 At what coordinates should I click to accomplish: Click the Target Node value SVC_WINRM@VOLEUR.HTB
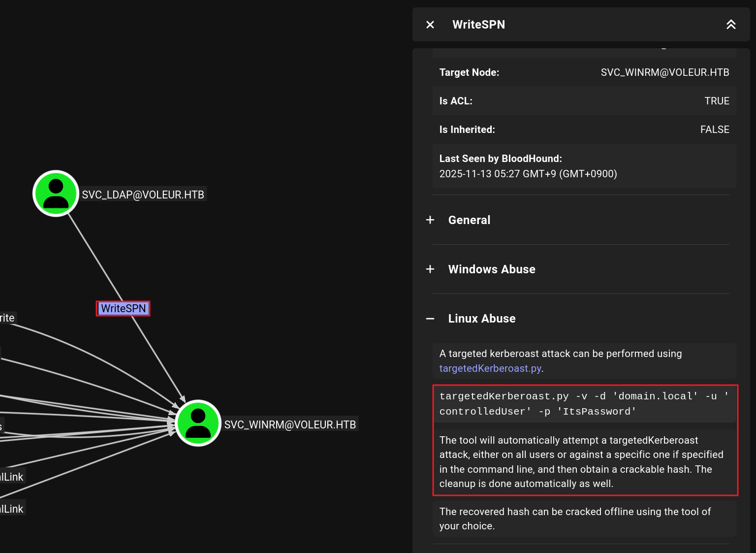point(664,72)
